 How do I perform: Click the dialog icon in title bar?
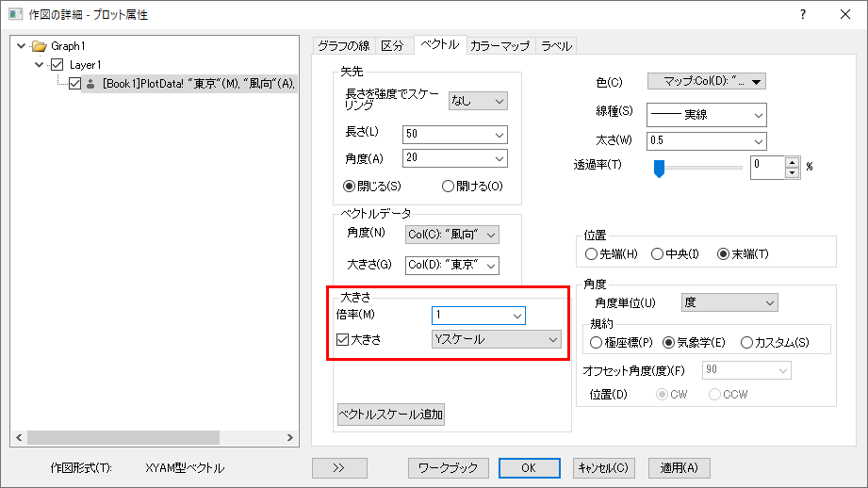pyautogui.click(x=15, y=14)
